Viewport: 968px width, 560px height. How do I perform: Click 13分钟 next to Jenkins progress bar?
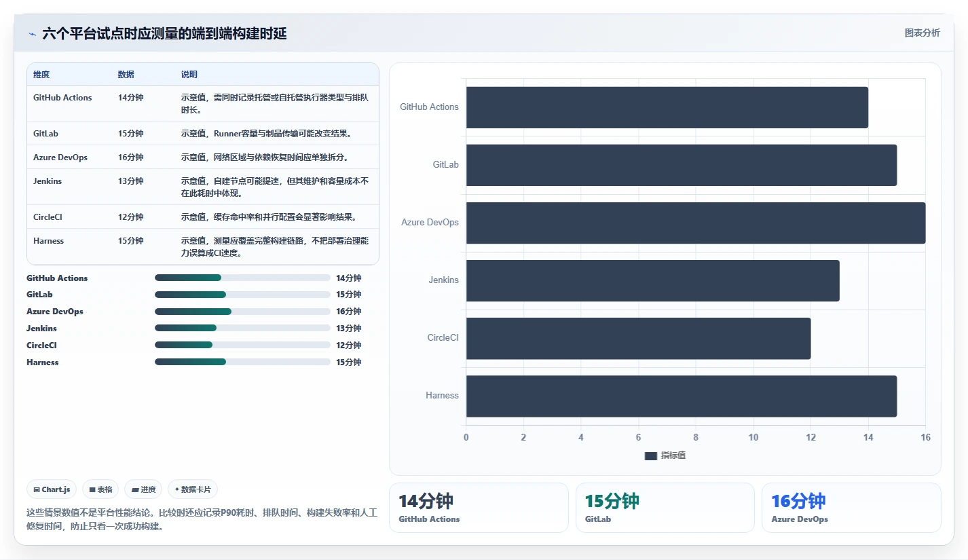click(x=349, y=329)
